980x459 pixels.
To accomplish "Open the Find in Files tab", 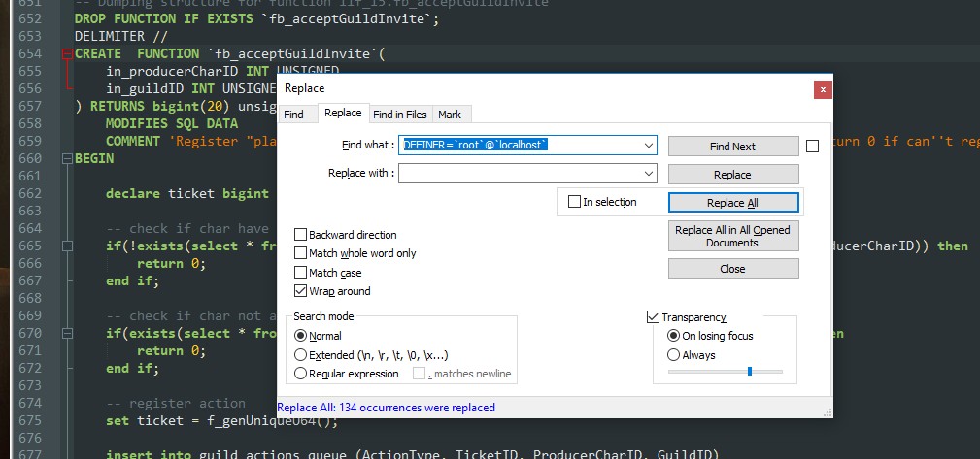I will pyautogui.click(x=399, y=115).
